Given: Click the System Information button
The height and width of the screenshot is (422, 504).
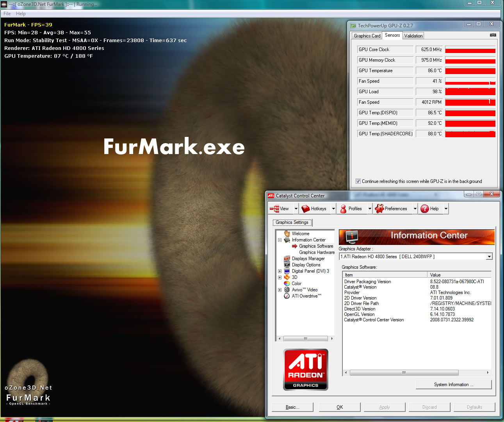Looking at the screenshot, I should click(x=454, y=385).
